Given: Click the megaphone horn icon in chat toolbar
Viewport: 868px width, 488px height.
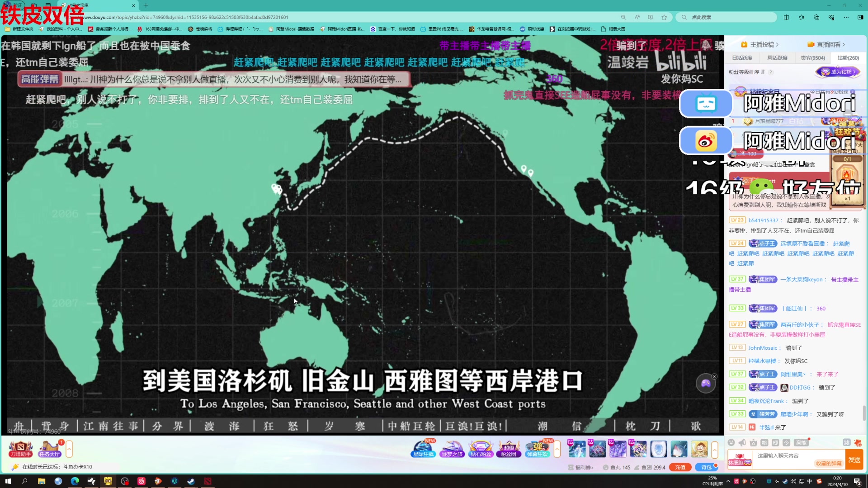Looking at the screenshot, I should click(742, 442).
